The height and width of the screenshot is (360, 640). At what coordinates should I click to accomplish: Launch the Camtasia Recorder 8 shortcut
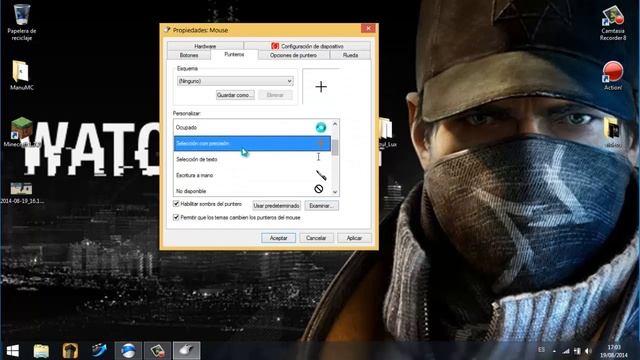pyautogui.click(x=613, y=23)
